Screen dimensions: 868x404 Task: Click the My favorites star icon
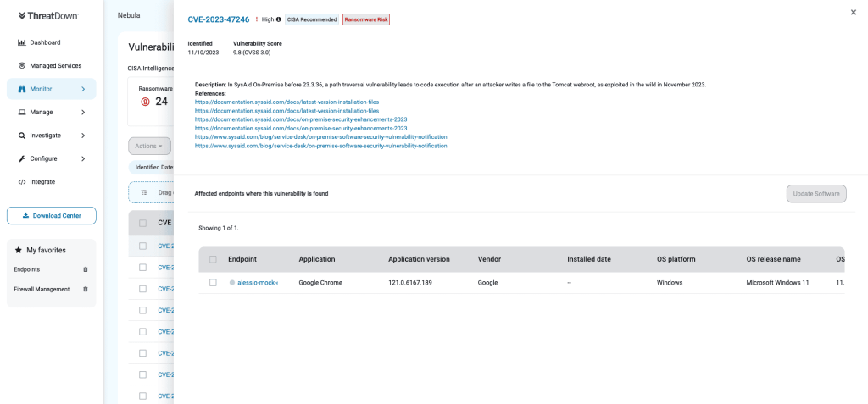pyautogui.click(x=19, y=250)
